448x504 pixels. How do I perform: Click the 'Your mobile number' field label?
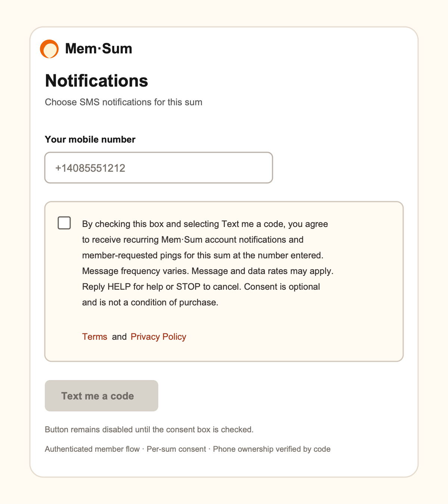[90, 139]
